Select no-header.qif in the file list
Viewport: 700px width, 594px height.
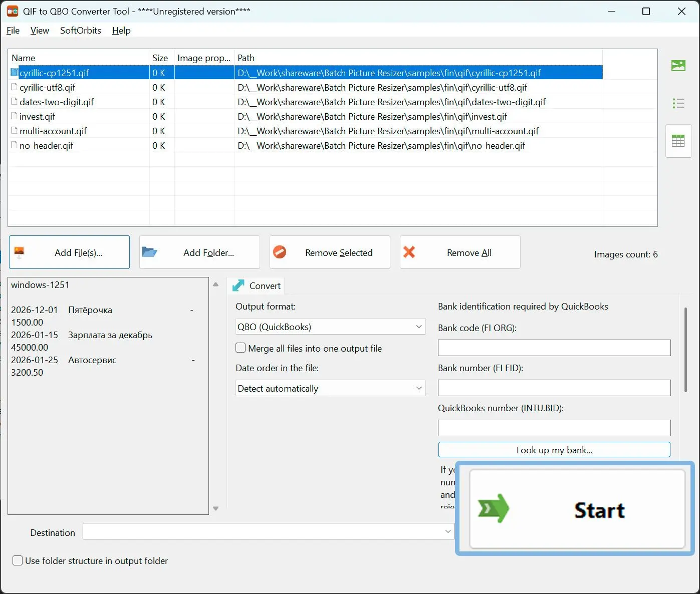[x=47, y=145]
